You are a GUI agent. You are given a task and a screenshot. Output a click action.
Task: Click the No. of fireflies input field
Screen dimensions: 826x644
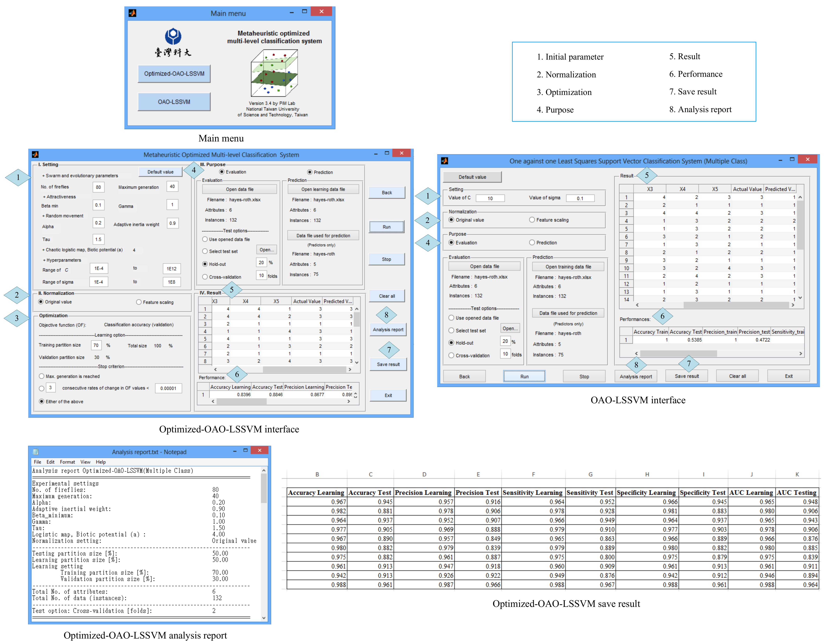(98, 187)
